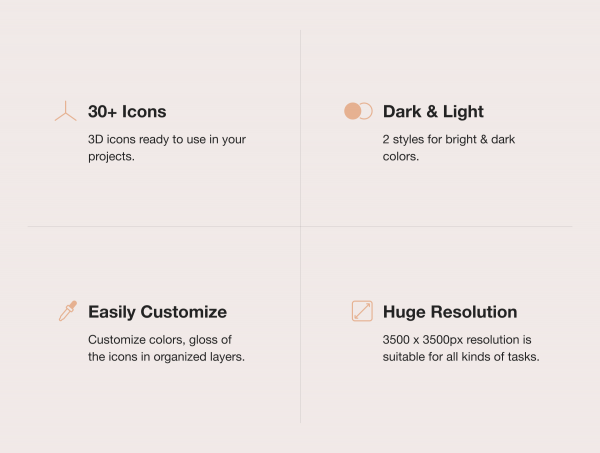Click the "3D icons ready to use" text line
Screen dimensions: 600x453
166,140
